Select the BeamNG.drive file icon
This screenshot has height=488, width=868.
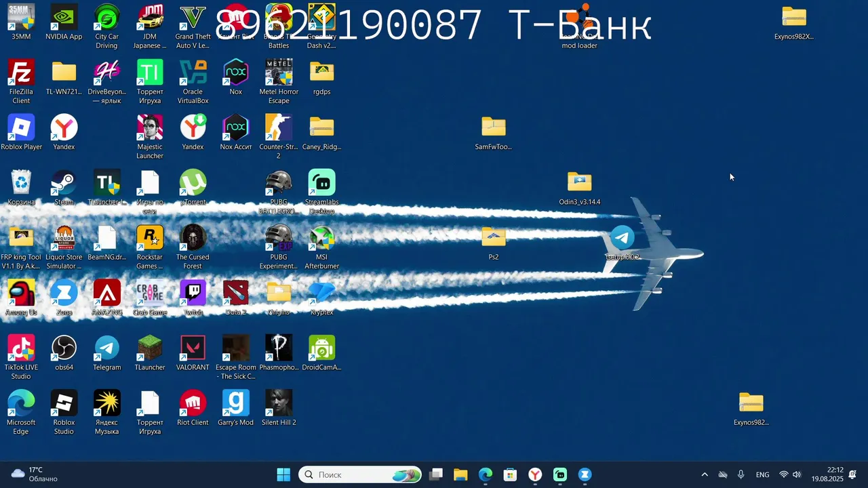point(106,238)
